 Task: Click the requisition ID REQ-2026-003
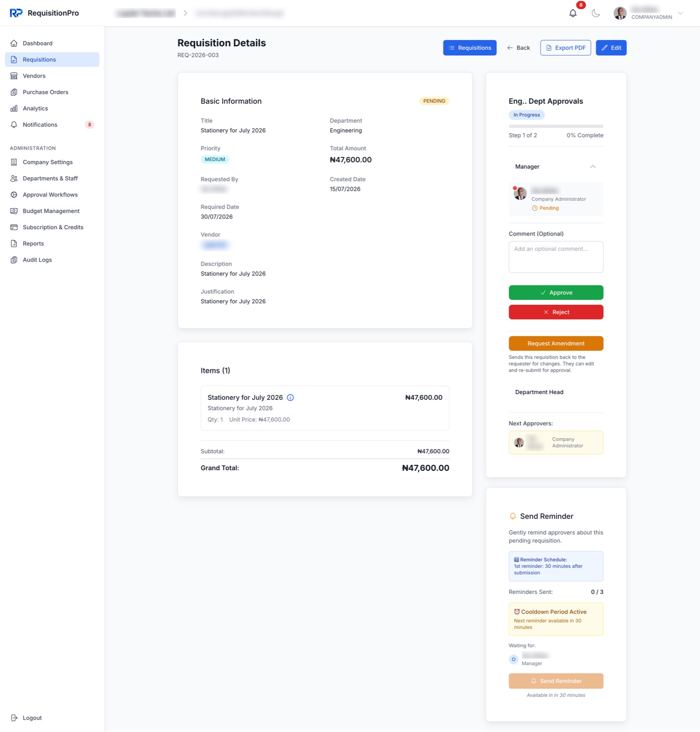coord(198,55)
